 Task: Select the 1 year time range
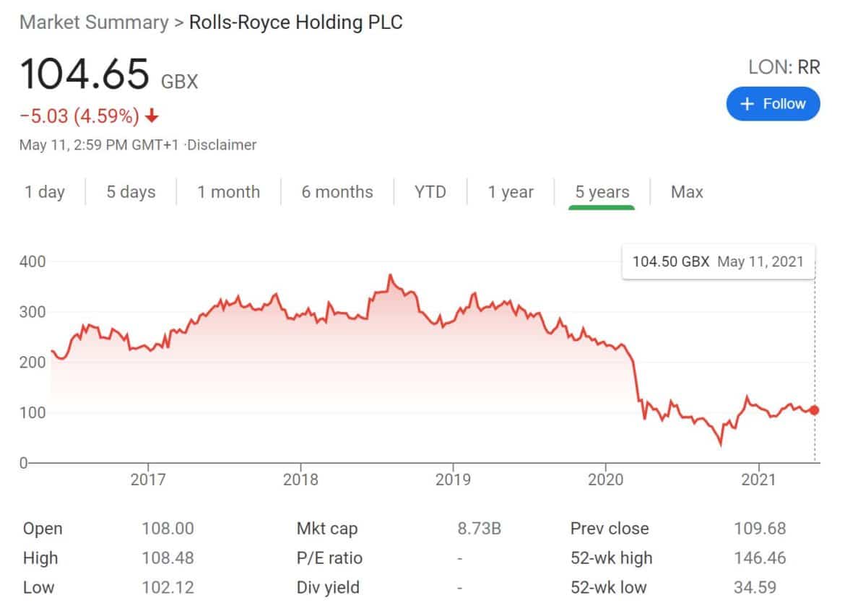point(511,192)
